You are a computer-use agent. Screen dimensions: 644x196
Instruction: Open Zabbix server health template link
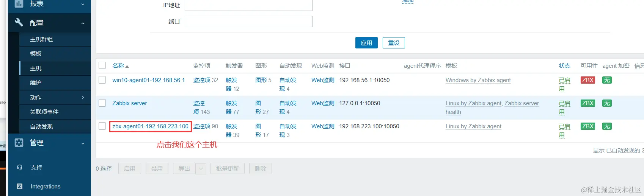pyautogui.click(x=492, y=107)
